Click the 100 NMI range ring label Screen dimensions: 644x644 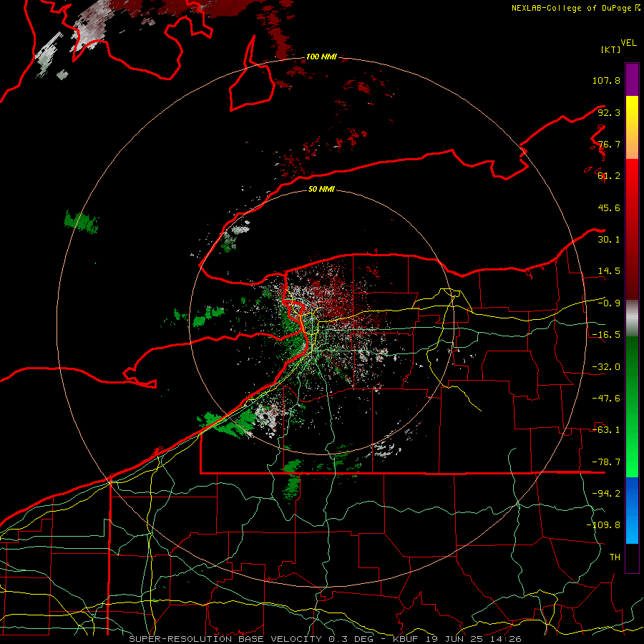click(x=321, y=57)
